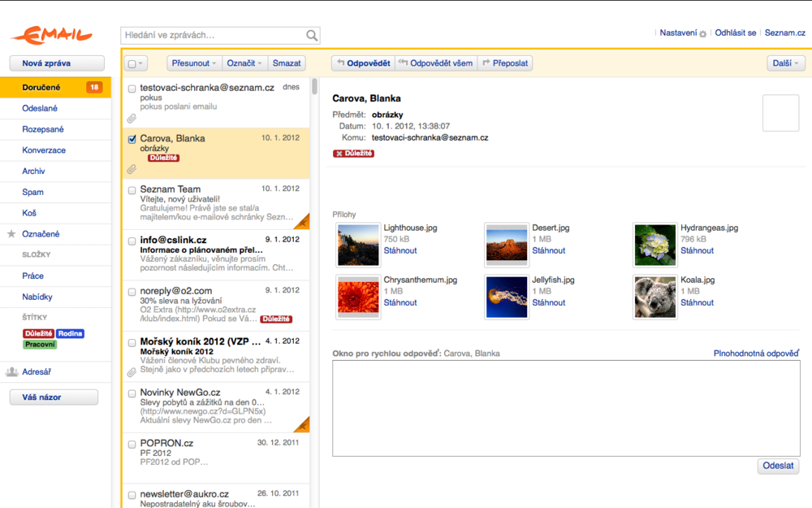
Task: Check the newsletter@aukro.cz email checkbox
Action: (132, 495)
